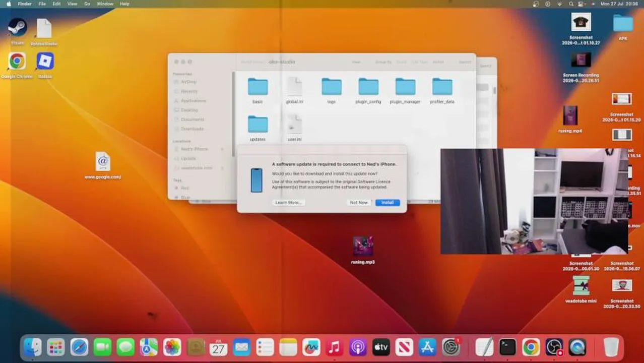
Task: Open Launchpad from the Dock
Action: [x=56, y=347]
